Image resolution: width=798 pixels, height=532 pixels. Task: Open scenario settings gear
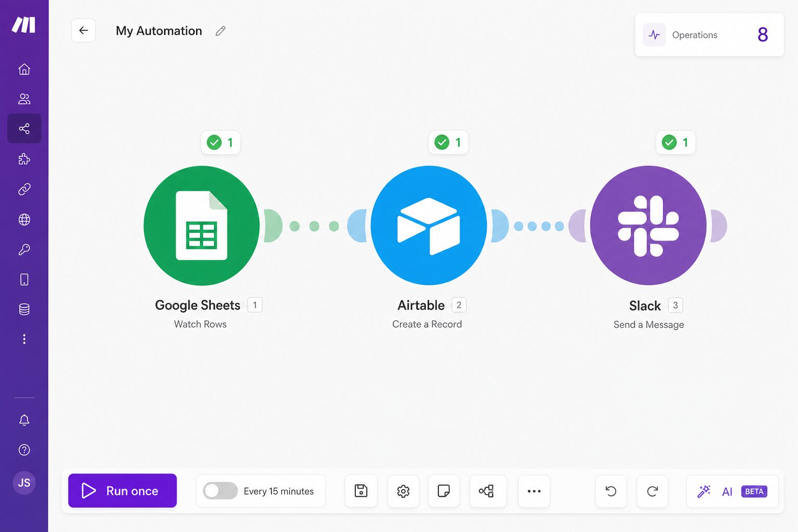pos(403,490)
